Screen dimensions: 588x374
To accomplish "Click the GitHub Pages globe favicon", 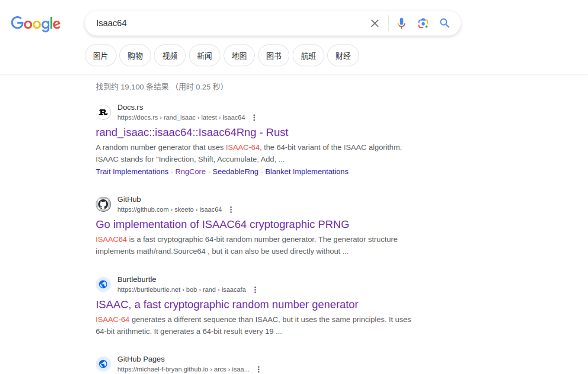I will tap(103, 364).
